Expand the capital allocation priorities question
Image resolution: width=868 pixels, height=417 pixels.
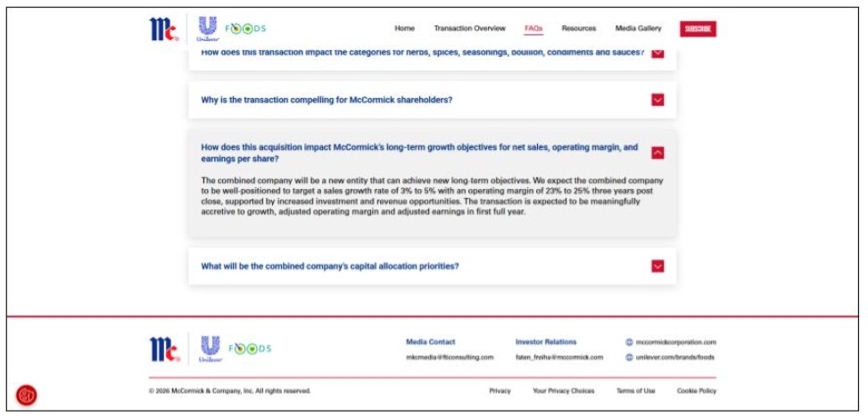click(657, 266)
